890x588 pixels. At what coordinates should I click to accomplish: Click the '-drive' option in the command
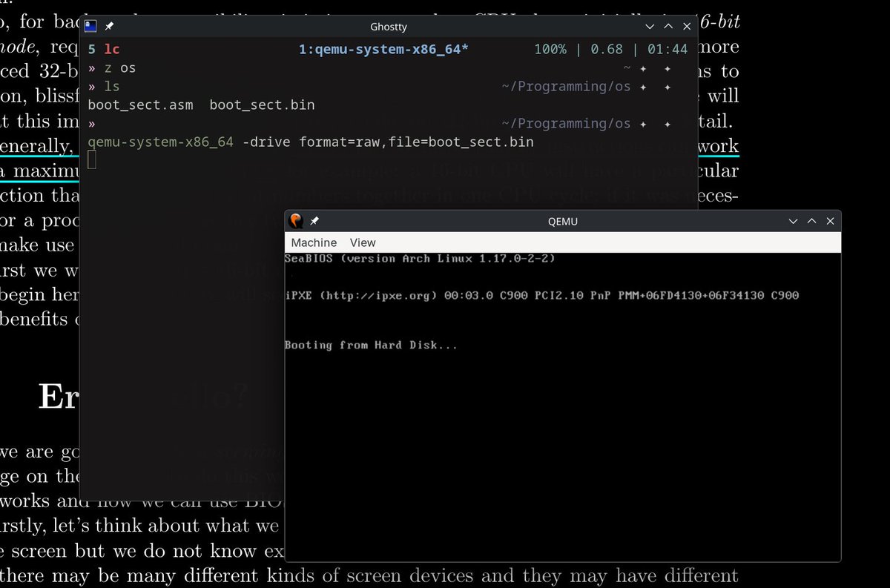pos(268,142)
